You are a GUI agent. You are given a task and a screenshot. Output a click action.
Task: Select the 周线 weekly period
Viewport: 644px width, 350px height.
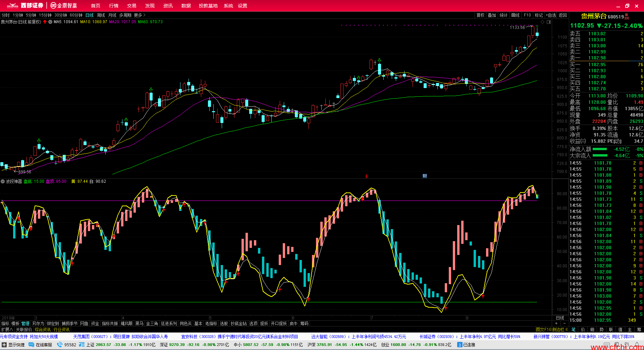coord(101,15)
